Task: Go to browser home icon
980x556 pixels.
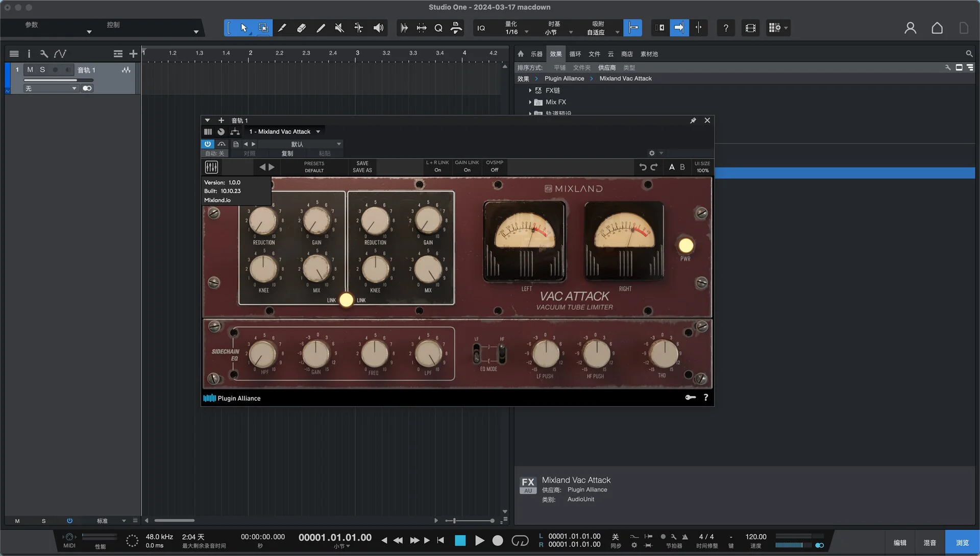Action: coord(521,54)
